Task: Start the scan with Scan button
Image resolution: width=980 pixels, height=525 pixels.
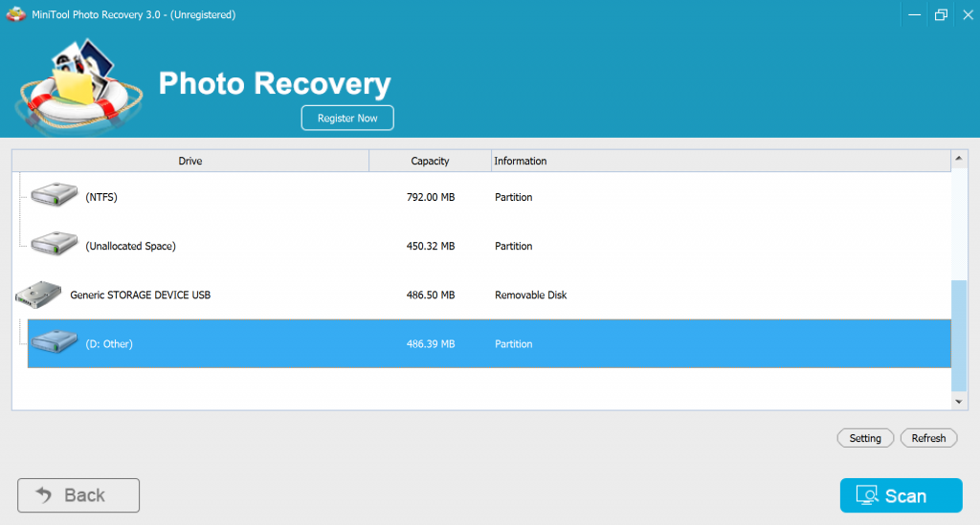Action: pyautogui.click(x=901, y=495)
